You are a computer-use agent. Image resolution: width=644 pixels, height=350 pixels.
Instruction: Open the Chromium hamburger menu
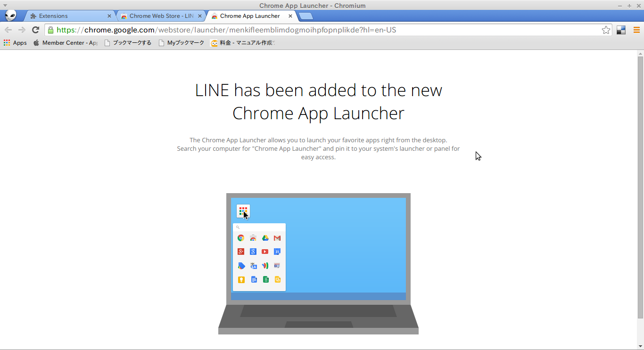click(636, 30)
